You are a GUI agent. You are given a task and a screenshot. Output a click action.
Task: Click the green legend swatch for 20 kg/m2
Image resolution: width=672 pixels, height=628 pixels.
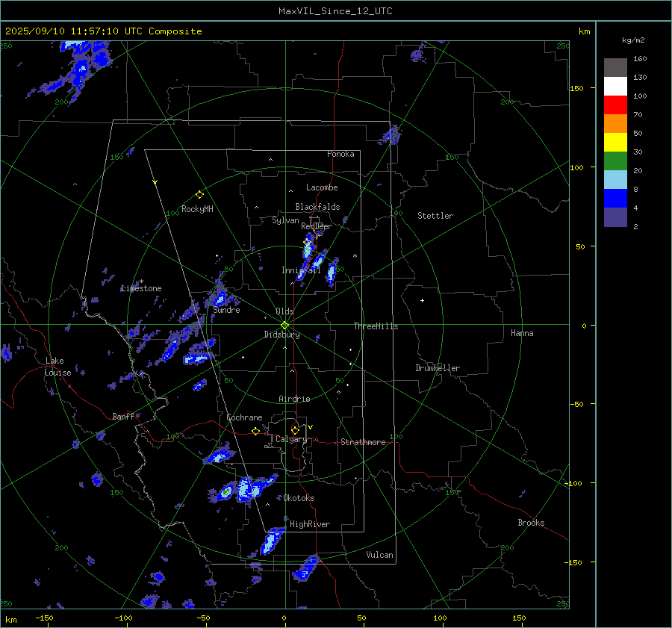pos(615,161)
